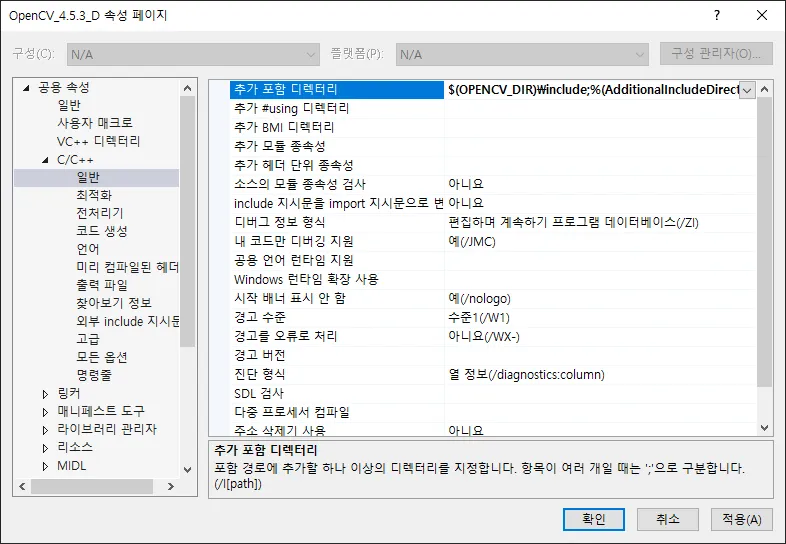Viewport: 786px width, 544px height.
Task: Click the 열 정보(/diagnostics:column) value
Action: (x=526, y=374)
